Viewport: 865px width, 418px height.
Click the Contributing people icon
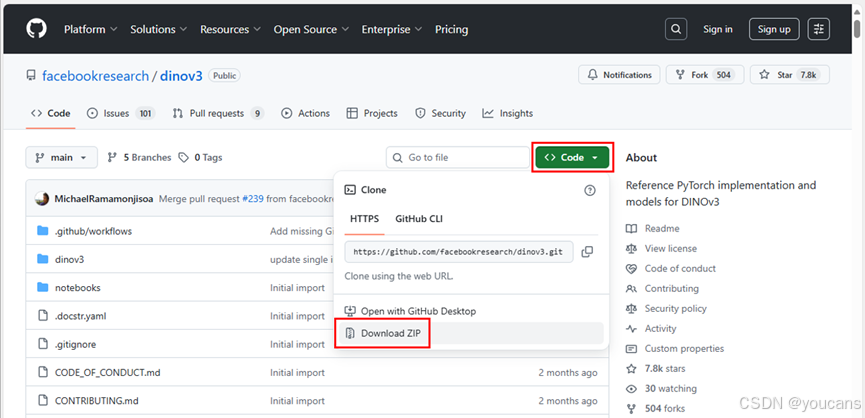pyautogui.click(x=631, y=288)
